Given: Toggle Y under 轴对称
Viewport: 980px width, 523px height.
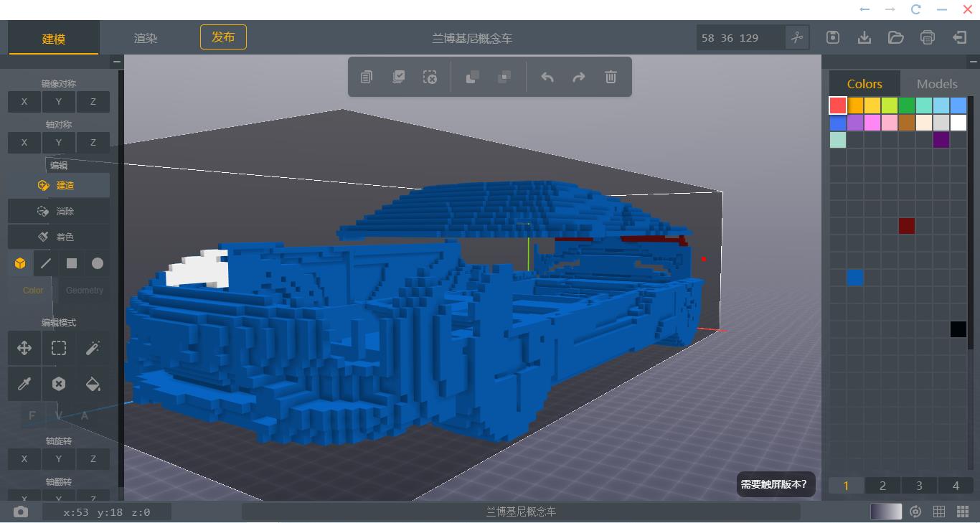Looking at the screenshot, I should [59, 143].
